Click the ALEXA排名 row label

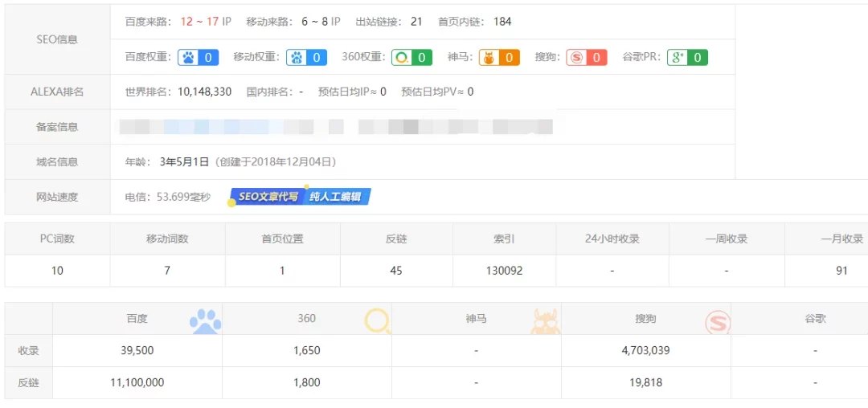pos(57,92)
